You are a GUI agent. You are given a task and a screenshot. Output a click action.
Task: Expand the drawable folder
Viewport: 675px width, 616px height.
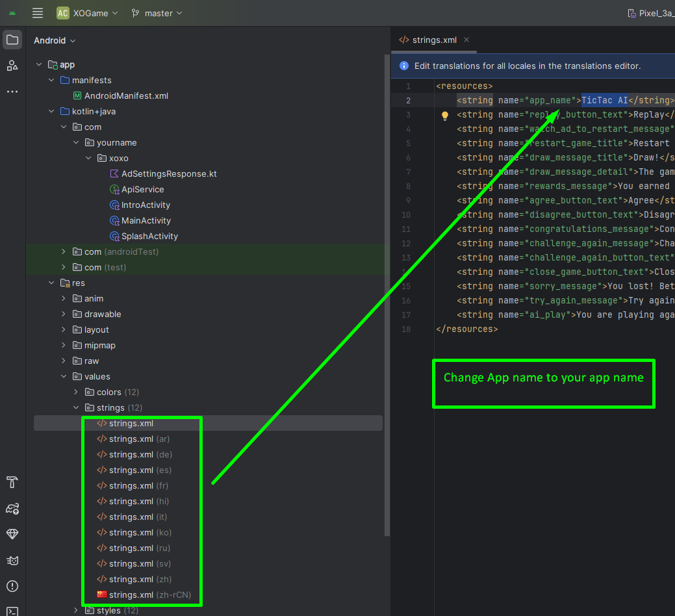(64, 314)
